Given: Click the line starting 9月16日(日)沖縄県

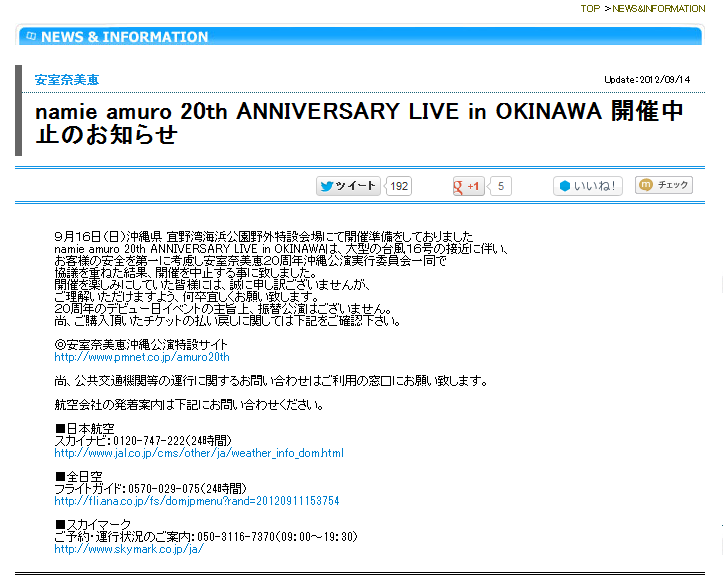Looking at the screenshot, I should (264, 237).
